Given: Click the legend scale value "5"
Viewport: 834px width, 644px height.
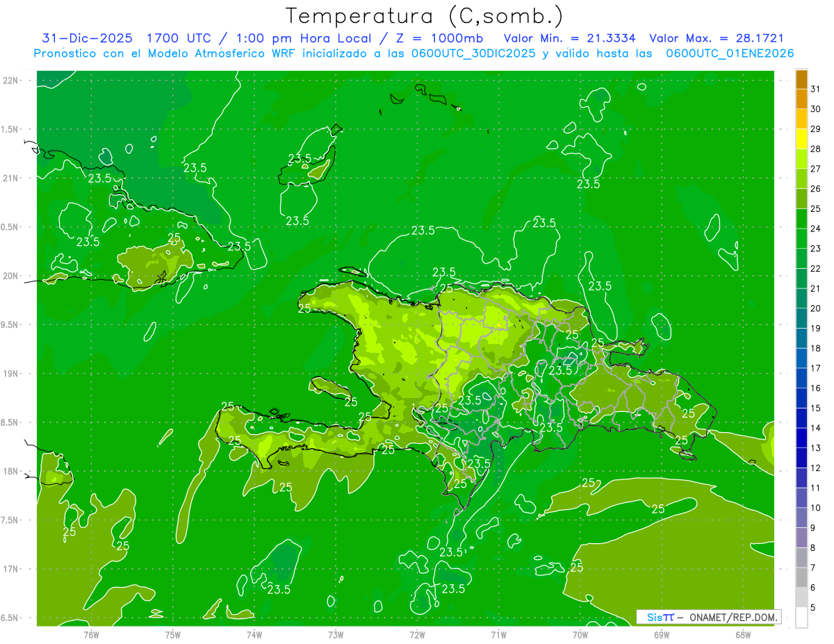Looking at the screenshot, I should (813, 608).
